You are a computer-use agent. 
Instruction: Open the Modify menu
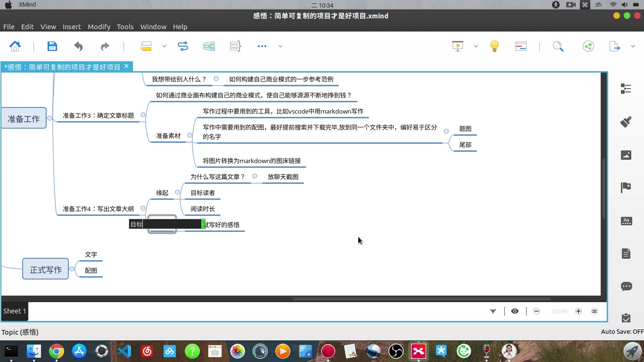(x=99, y=27)
